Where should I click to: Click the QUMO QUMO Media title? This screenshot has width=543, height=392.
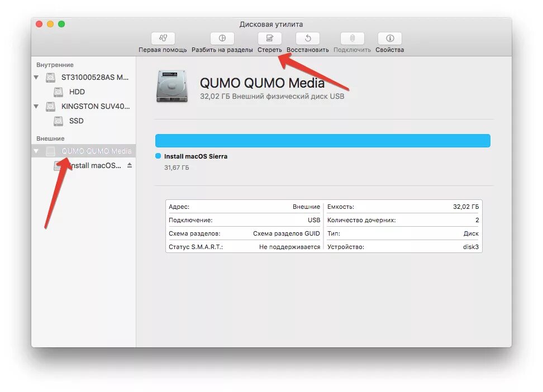point(262,83)
